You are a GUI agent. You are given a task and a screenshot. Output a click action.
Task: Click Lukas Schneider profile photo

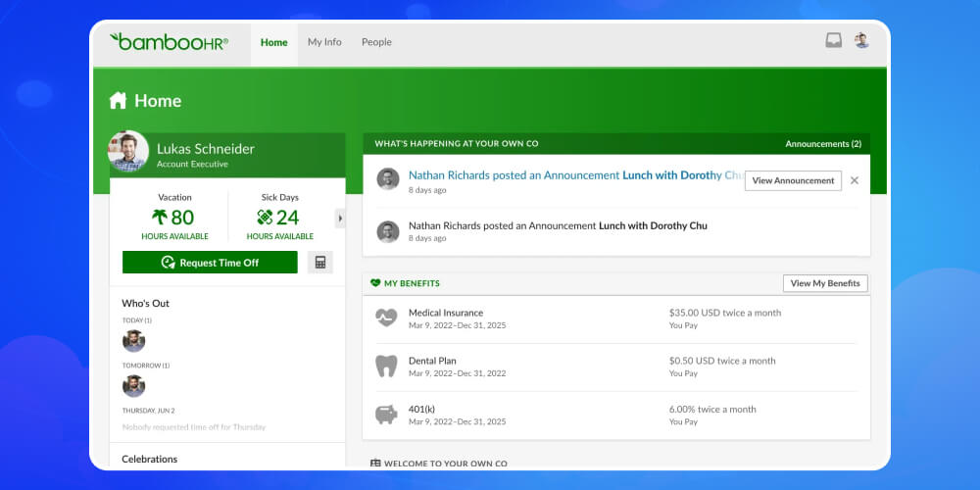point(128,151)
